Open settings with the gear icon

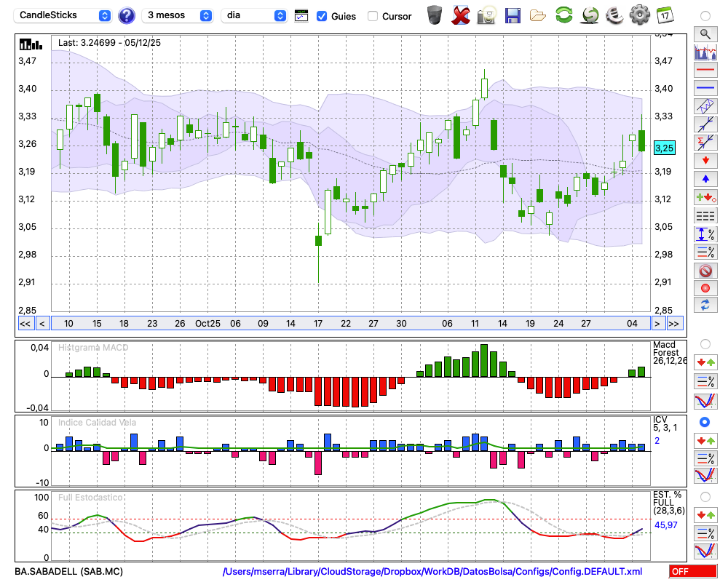point(639,15)
